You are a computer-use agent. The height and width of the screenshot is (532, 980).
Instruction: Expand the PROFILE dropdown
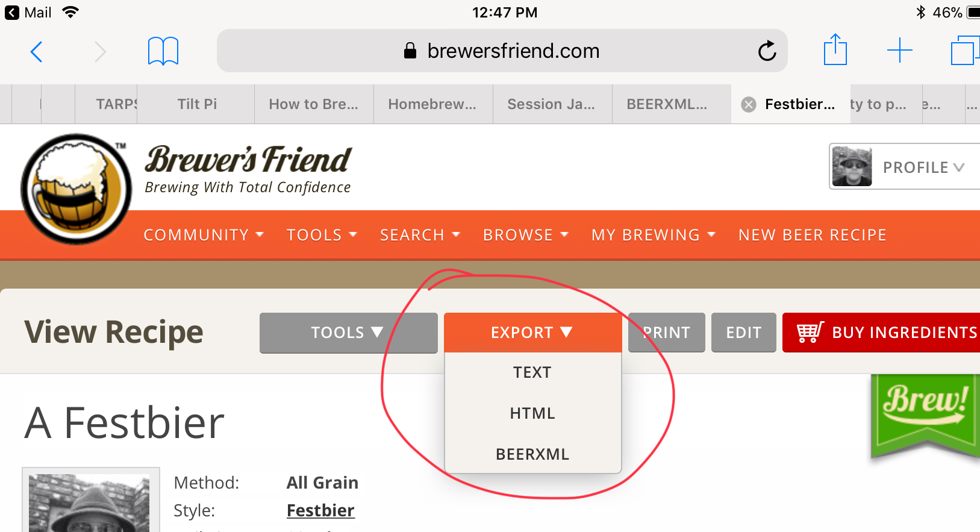coord(905,167)
